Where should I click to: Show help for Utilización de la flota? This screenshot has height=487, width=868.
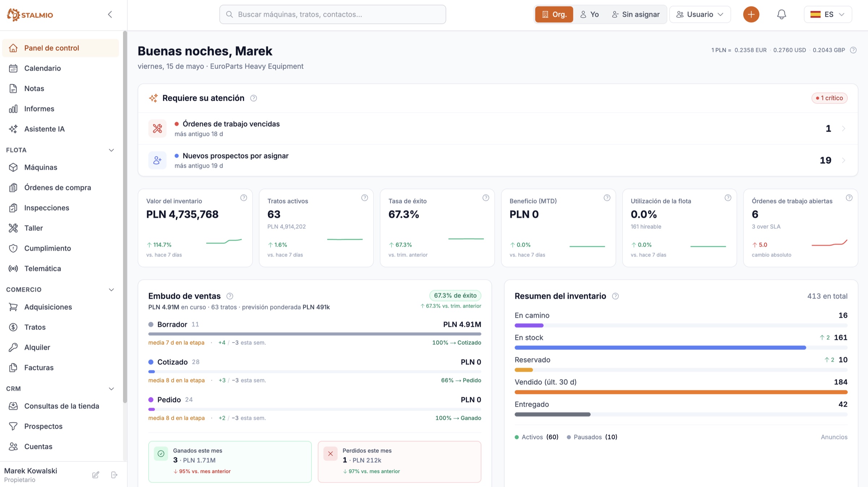point(728,198)
